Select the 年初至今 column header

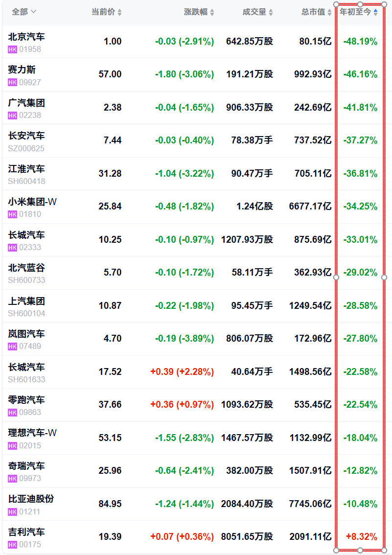coord(355,12)
